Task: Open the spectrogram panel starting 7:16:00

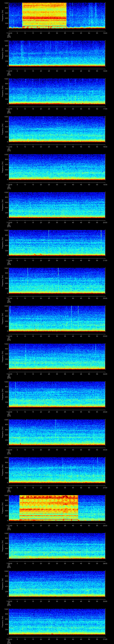Action: click(57, 91)
